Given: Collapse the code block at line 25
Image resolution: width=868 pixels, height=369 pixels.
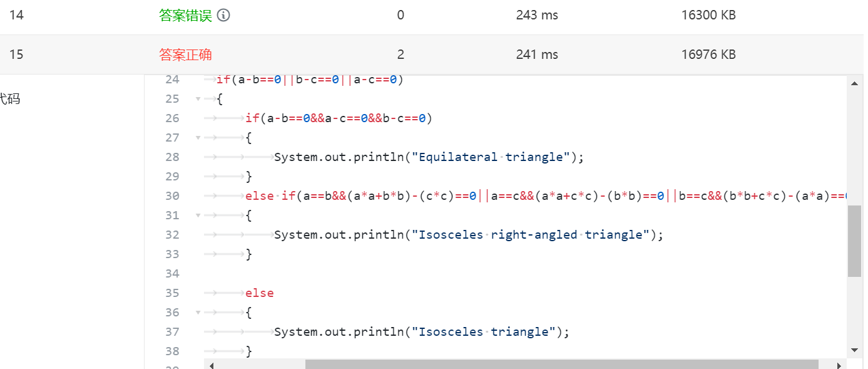Looking at the screenshot, I should coord(198,99).
